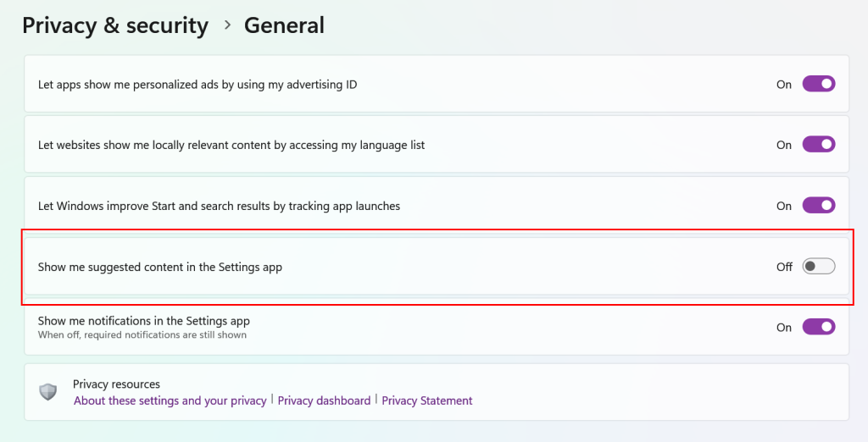Click the personalized ads setting label text
Screen dimensions: 868x442
[x=198, y=85]
